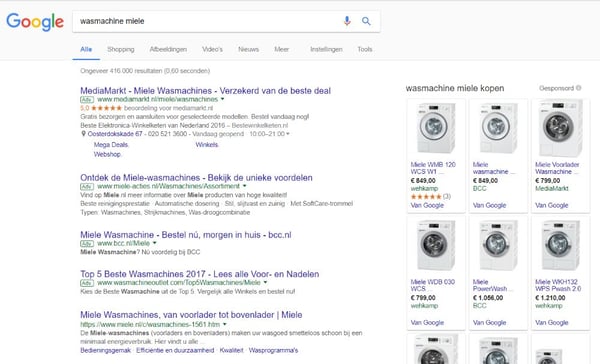Open the Nieuws tab
This screenshot has width=600, height=364.
point(248,49)
